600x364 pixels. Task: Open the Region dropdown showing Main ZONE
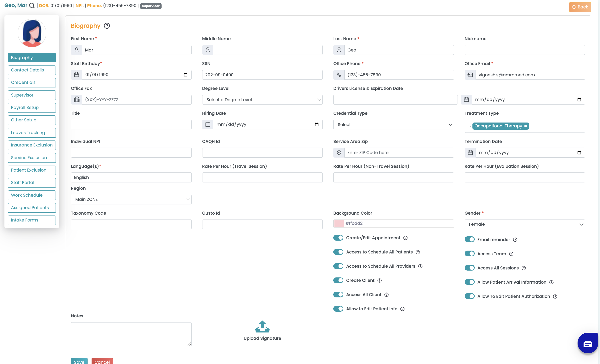tap(131, 200)
